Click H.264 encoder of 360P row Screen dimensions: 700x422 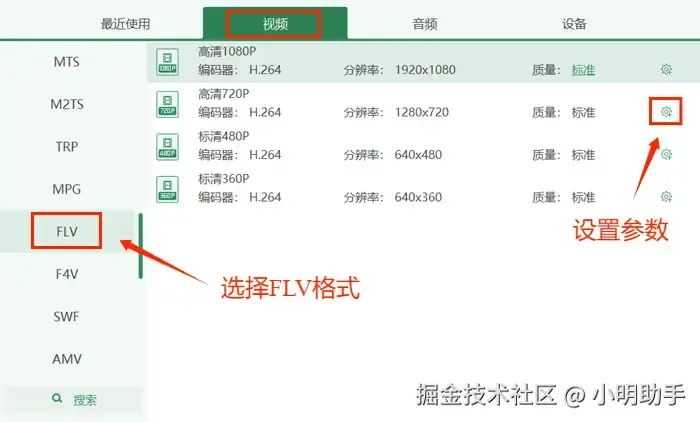click(x=265, y=197)
